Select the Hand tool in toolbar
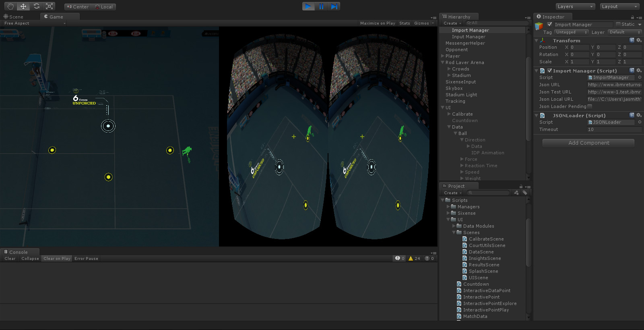 (10, 6)
